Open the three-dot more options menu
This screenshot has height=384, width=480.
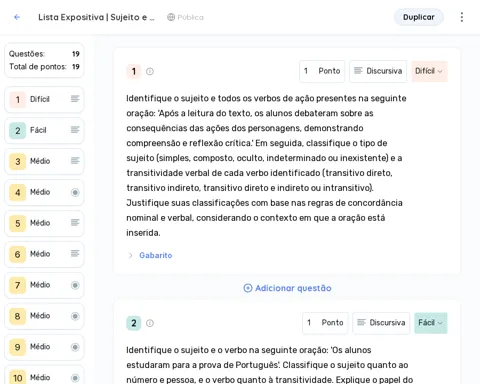[462, 17]
